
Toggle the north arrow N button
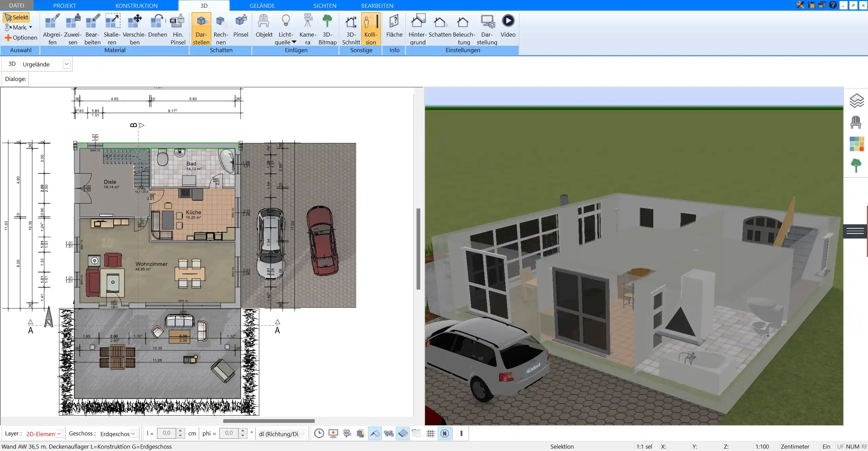pos(445,433)
